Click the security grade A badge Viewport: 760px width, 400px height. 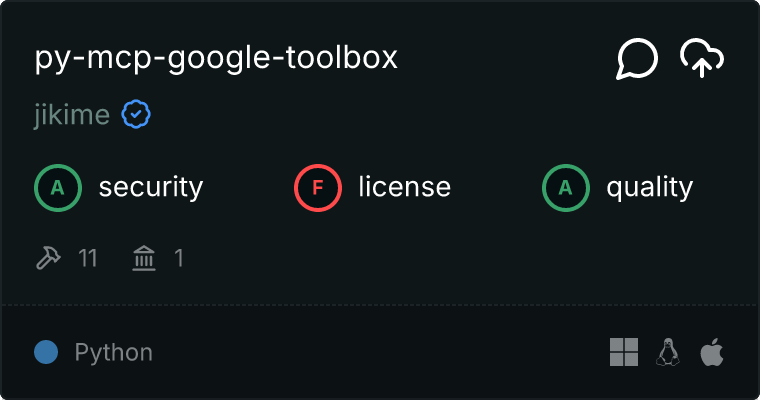click(58, 187)
